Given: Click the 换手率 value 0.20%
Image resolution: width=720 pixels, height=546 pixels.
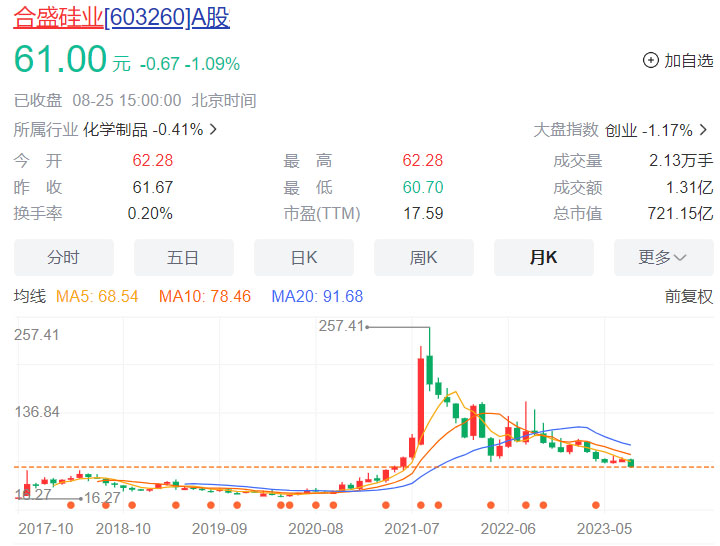Looking at the screenshot, I should tap(150, 213).
